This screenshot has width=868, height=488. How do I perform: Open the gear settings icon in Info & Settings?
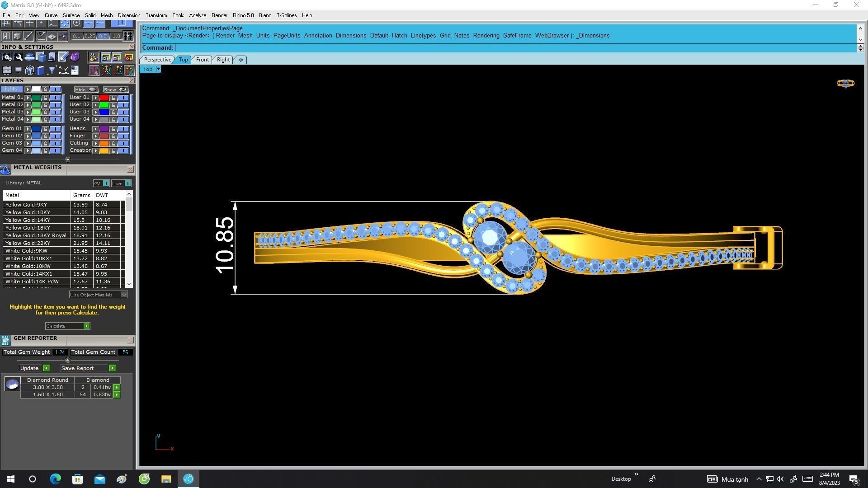(7, 57)
